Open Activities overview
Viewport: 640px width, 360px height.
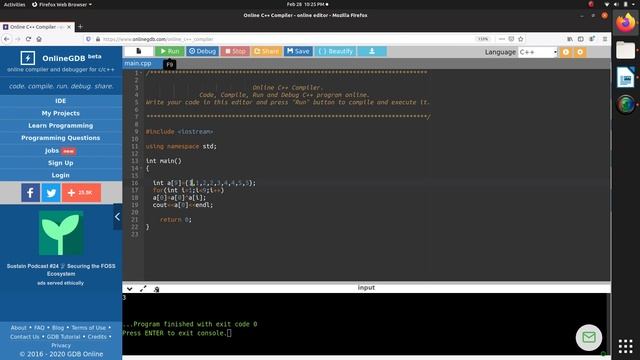click(x=14, y=4)
